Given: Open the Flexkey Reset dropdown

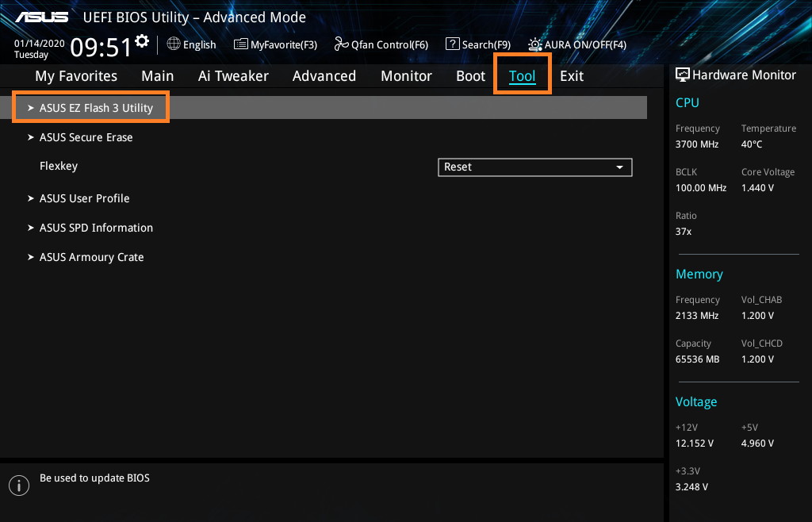Looking at the screenshot, I should point(535,167).
